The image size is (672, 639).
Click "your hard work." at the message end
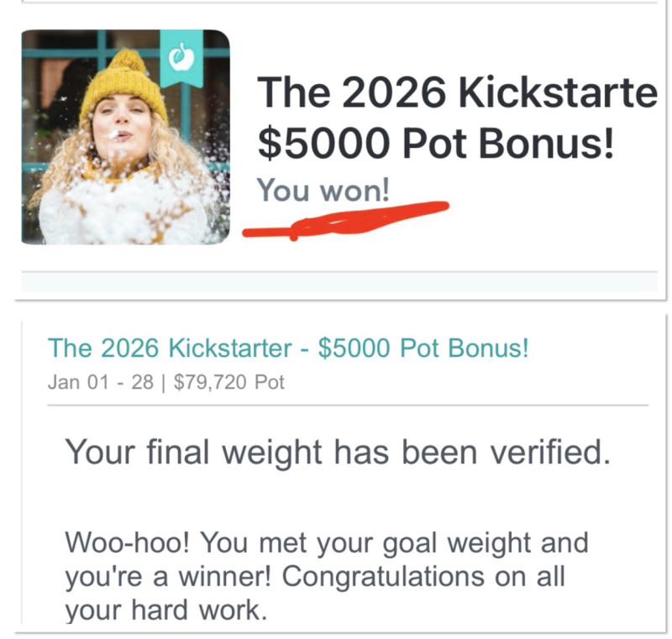coord(165,610)
